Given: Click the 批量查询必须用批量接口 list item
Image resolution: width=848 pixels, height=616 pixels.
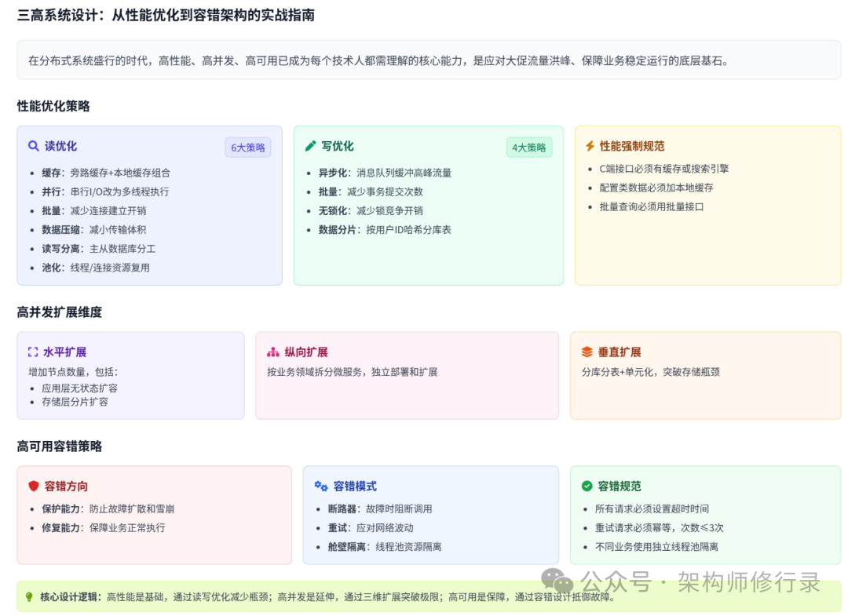Looking at the screenshot, I should coord(652,206).
